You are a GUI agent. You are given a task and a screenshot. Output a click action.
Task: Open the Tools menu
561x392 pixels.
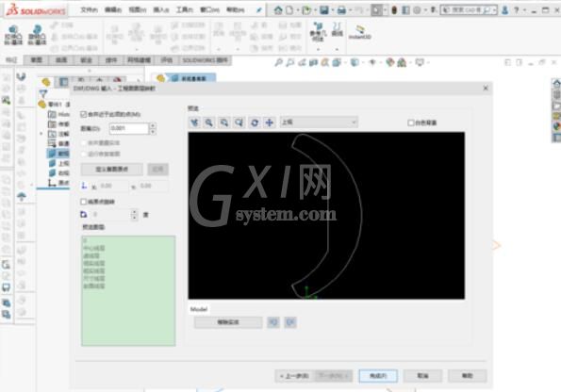(184, 10)
